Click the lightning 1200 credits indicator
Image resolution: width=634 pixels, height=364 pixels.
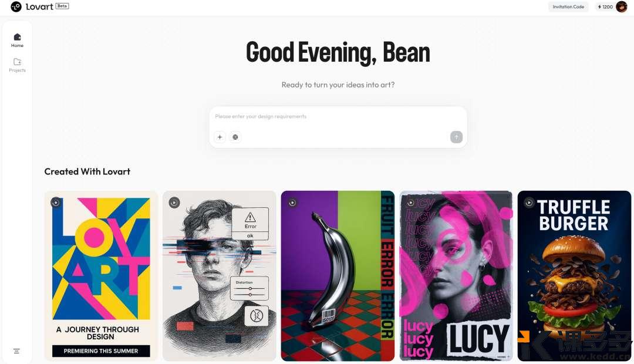(605, 7)
